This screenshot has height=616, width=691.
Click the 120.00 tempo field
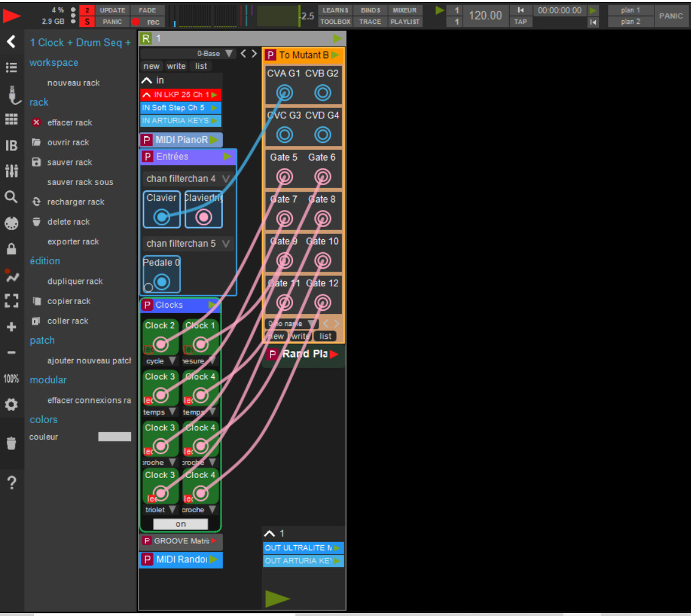coord(485,16)
